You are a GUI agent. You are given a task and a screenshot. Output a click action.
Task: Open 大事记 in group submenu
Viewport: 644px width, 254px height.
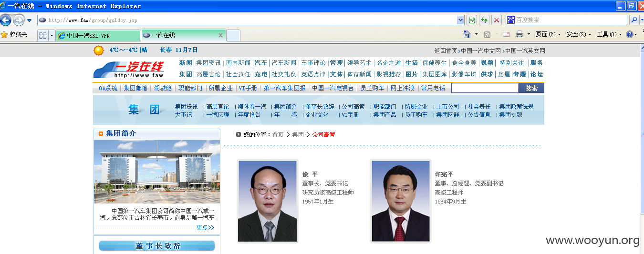click(x=183, y=115)
